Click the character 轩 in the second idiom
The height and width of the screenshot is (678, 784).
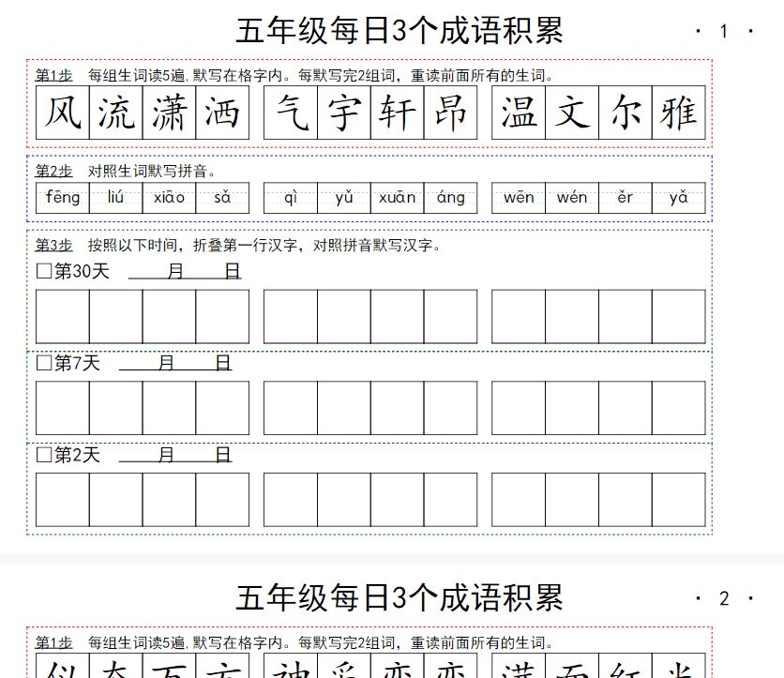click(397, 113)
